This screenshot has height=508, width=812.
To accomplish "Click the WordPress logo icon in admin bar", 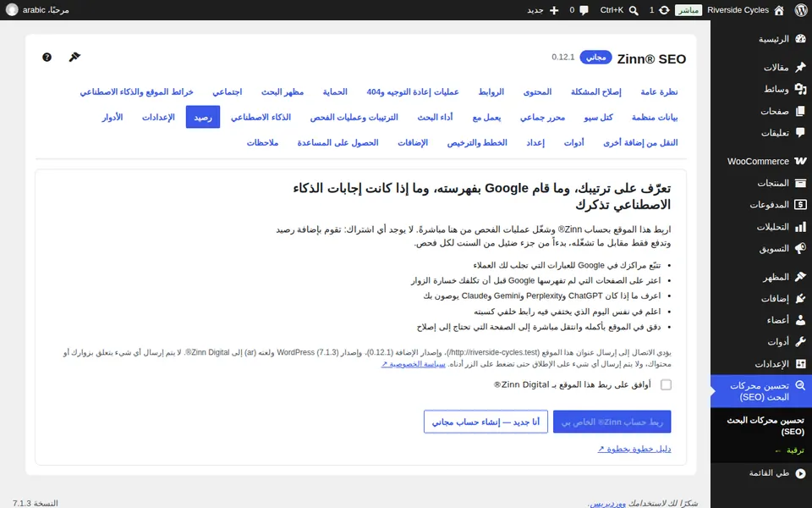I will coord(801,10).
